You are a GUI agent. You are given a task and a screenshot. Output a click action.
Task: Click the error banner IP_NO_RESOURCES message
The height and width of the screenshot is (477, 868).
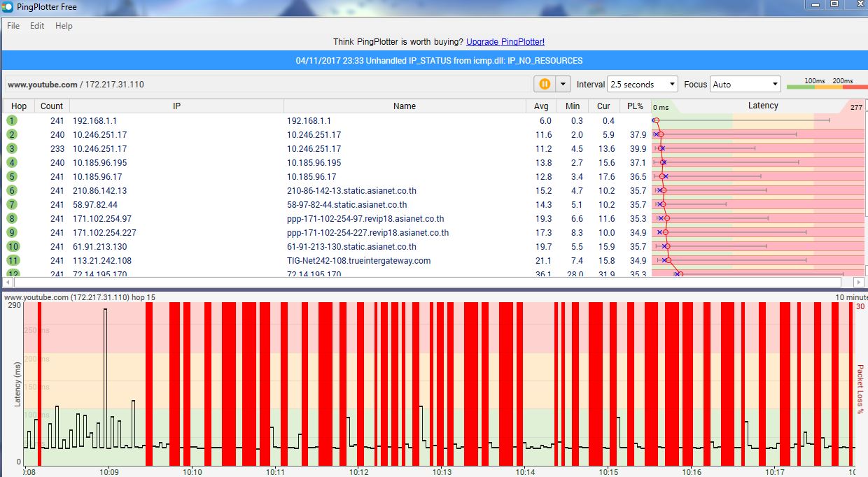pos(439,61)
